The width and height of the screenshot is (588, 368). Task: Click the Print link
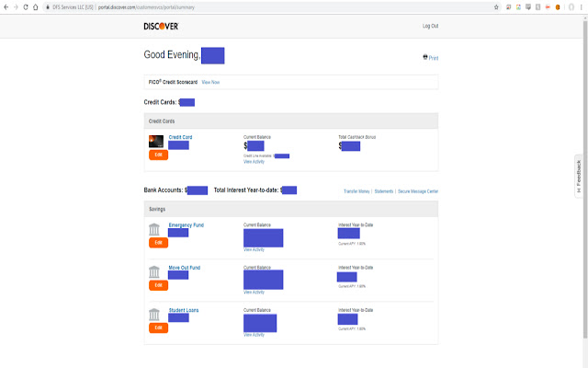click(434, 58)
